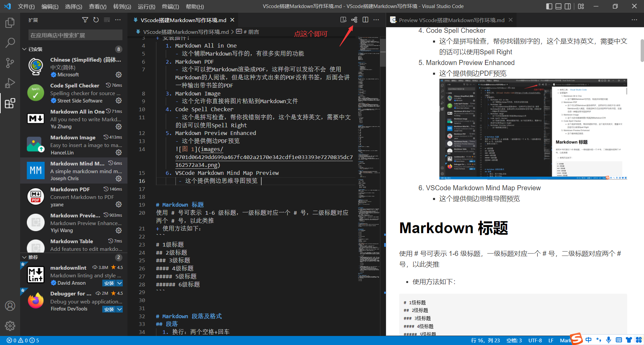
Task: Filter extensions with the funnel icon
Action: coord(85,20)
